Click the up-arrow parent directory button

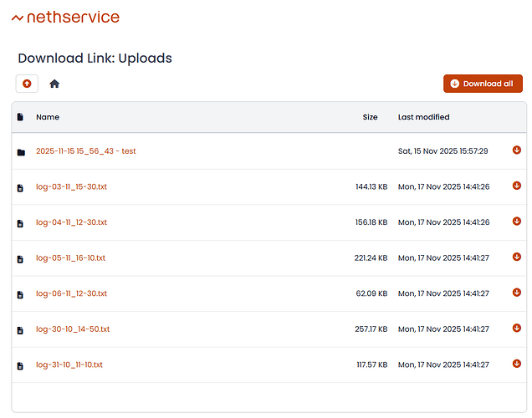click(x=27, y=84)
